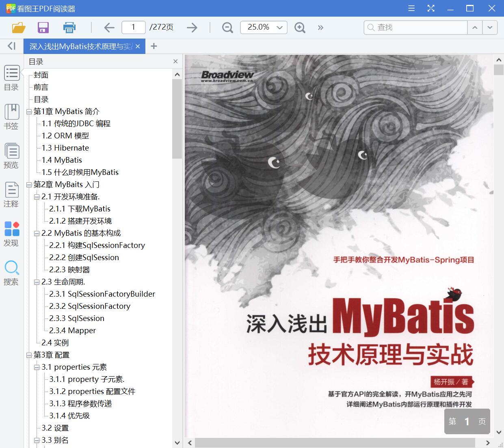
Task: Toggle fullscreen mode in title bar
Action: click(x=431, y=8)
